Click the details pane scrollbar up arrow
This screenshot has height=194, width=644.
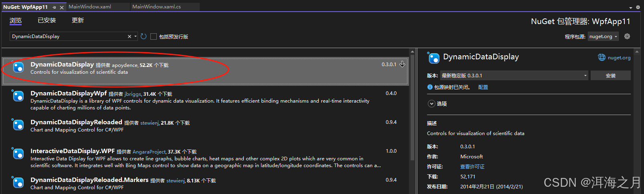click(637, 52)
